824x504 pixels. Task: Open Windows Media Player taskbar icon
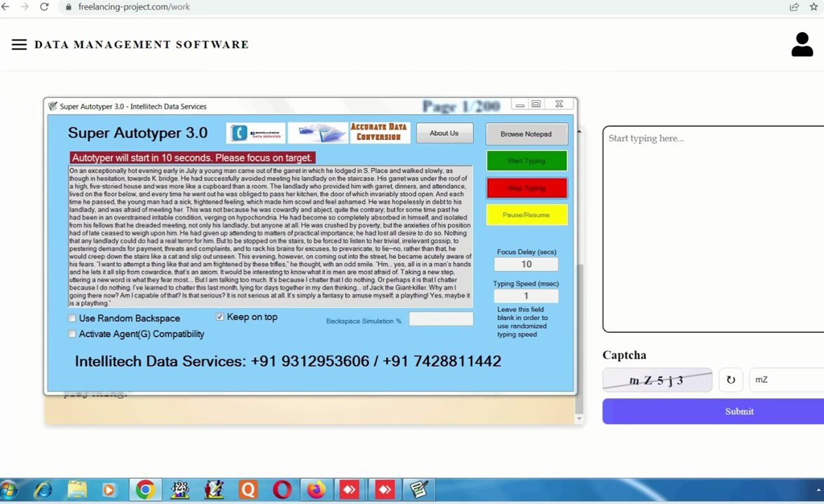point(109,490)
